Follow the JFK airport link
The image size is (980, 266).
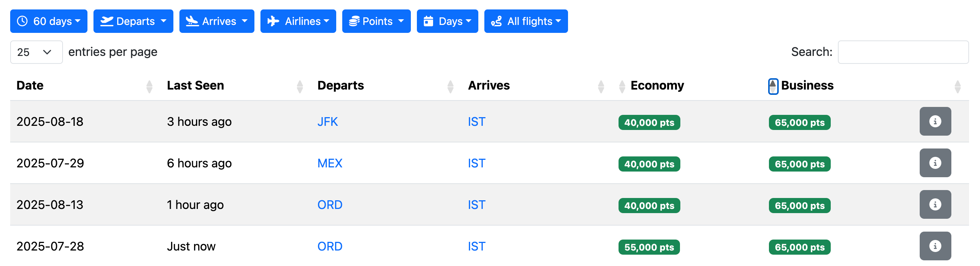pos(327,122)
